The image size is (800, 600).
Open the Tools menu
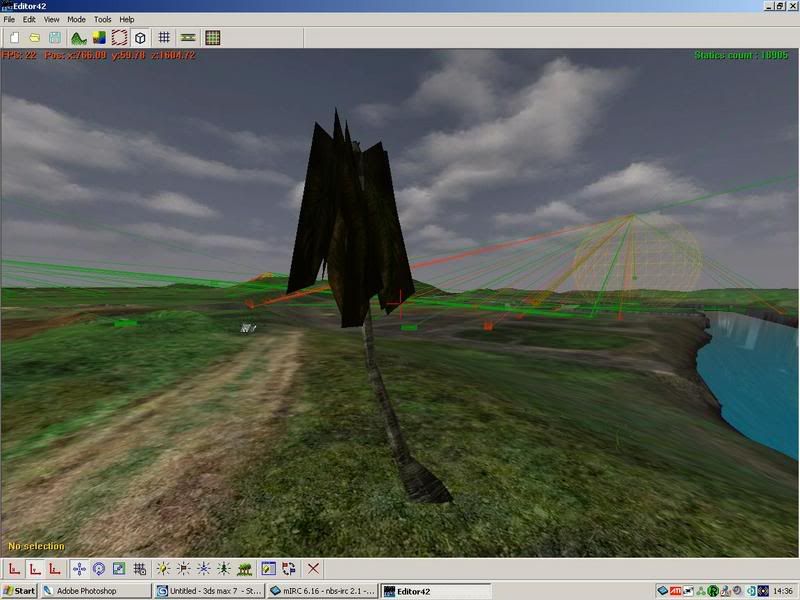tap(102, 19)
